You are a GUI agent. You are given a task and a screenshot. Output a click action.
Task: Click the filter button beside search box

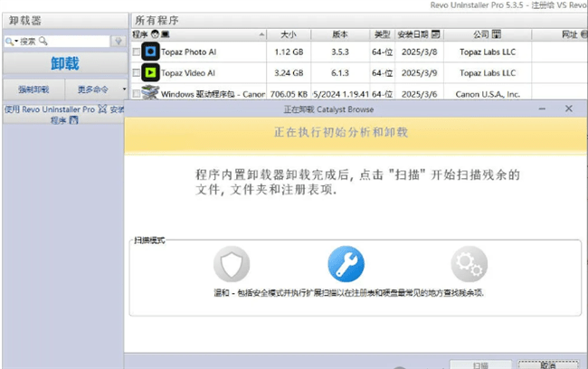119,41
